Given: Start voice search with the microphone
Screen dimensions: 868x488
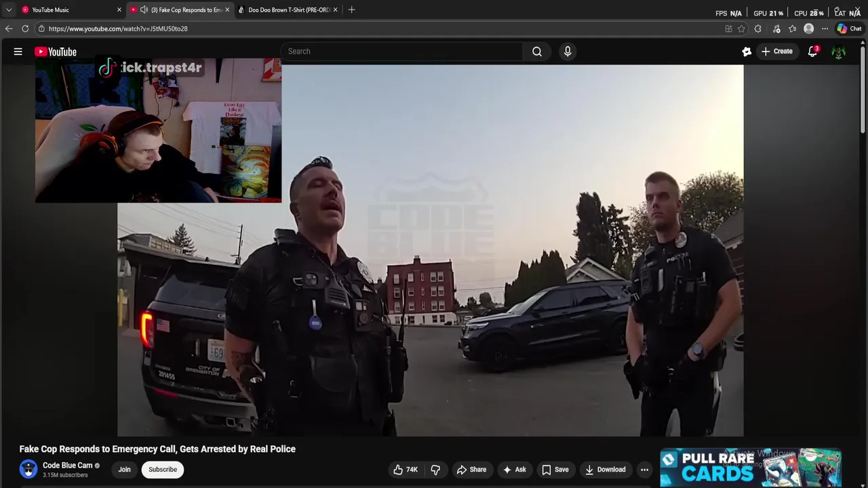Looking at the screenshot, I should point(568,52).
